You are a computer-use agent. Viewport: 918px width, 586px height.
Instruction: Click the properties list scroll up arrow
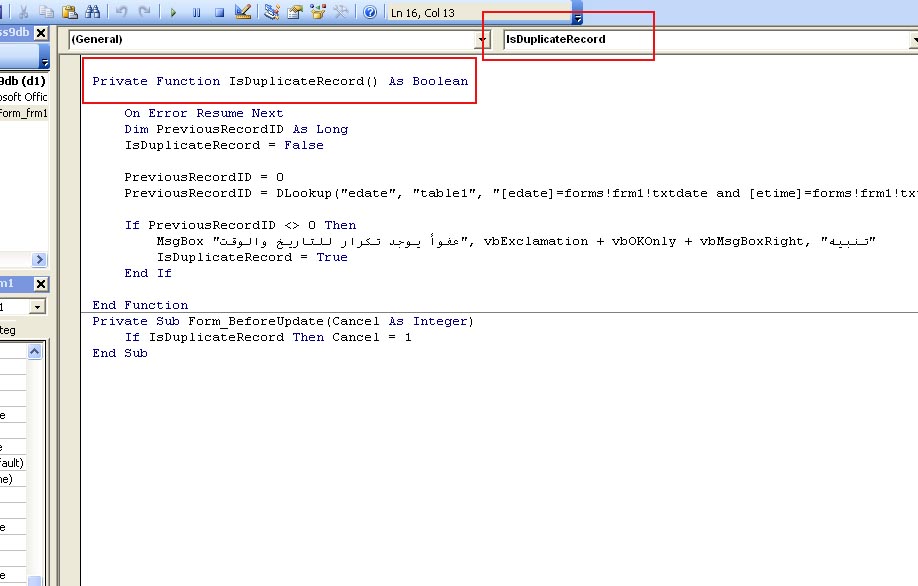point(35,351)
